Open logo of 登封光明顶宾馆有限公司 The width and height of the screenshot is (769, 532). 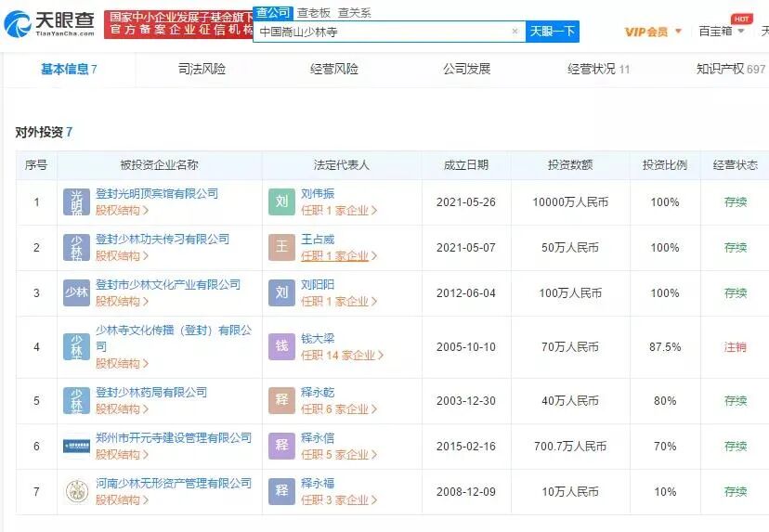click(x=76, y=201)
